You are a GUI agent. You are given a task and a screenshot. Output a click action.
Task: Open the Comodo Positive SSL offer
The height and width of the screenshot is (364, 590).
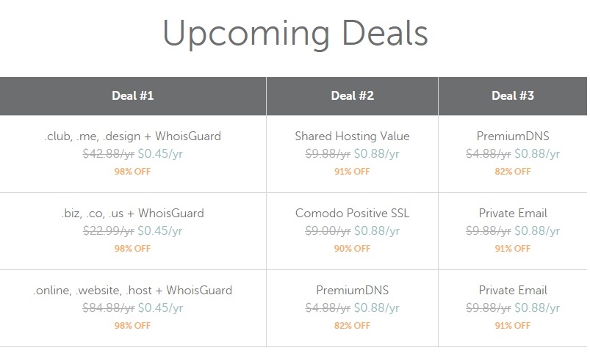click(352, 214)
